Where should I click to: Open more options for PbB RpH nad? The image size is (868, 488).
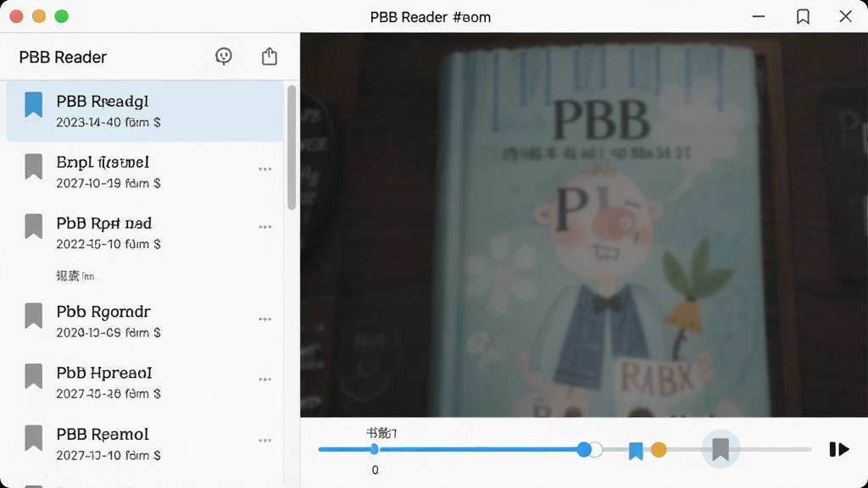tap(265, 227)
